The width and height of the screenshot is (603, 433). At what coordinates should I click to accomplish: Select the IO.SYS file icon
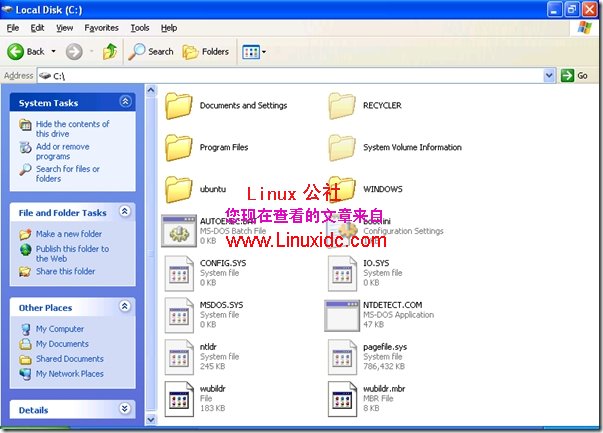tap(342, 273)
